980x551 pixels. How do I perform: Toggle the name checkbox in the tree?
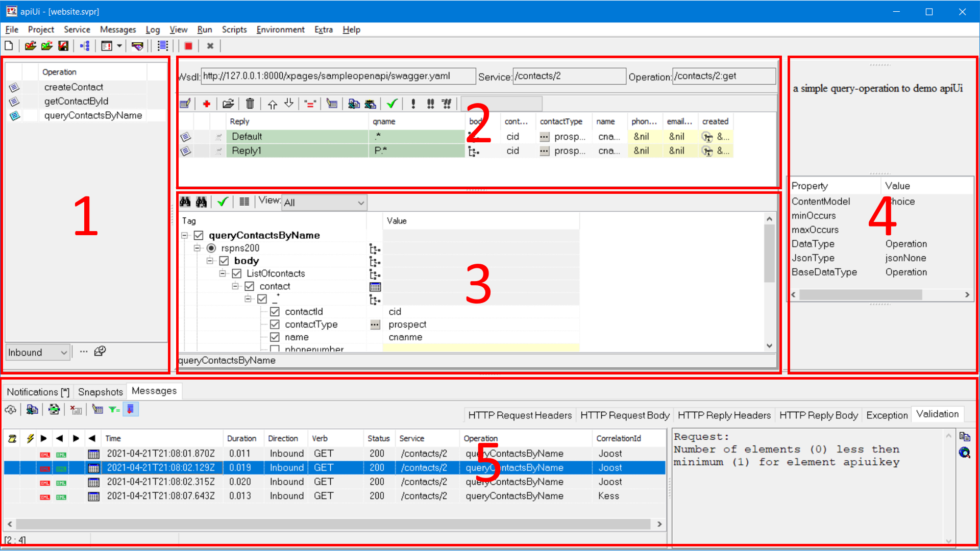pos(275,337)
